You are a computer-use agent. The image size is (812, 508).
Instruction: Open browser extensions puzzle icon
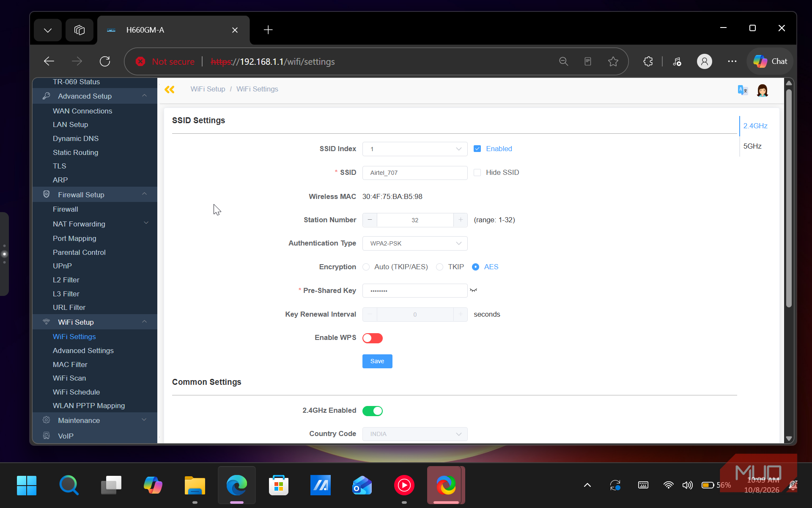pos(648,61)
